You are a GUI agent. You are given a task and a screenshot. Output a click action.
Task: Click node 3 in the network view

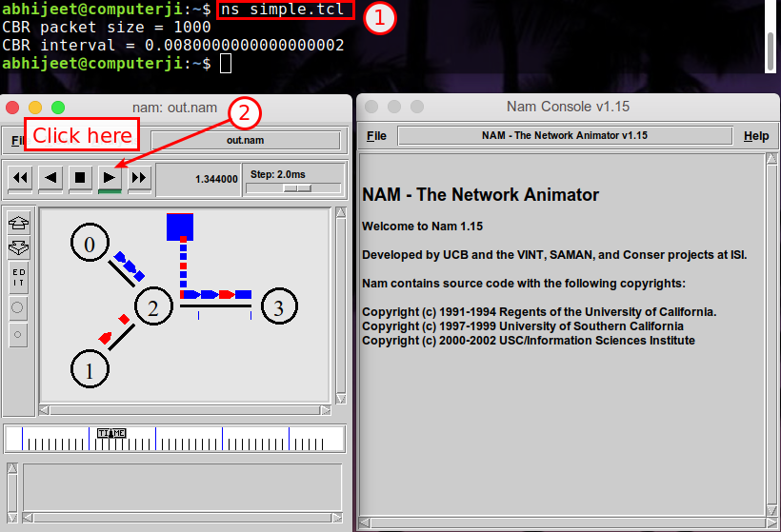278,306
